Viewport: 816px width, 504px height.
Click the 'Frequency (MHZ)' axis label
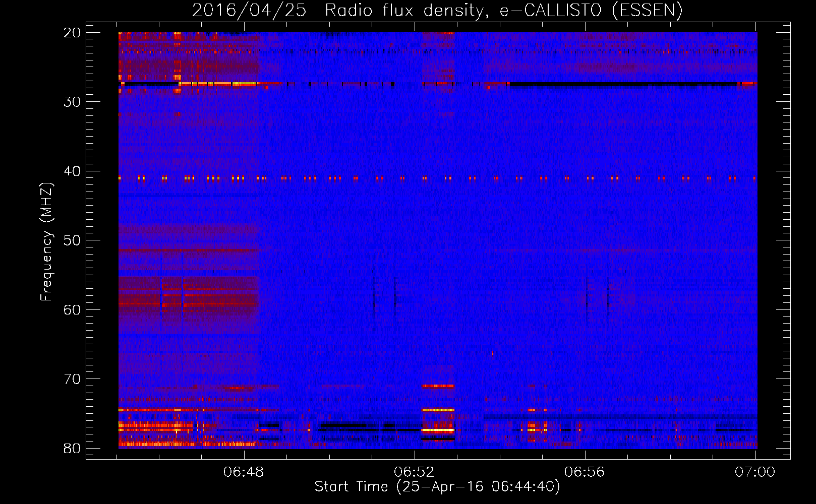[46, 242]
